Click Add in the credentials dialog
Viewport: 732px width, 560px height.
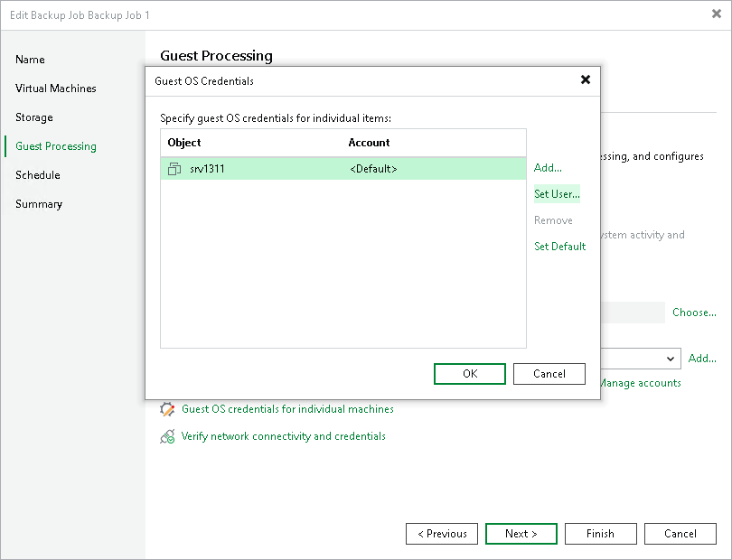point(547,168)
